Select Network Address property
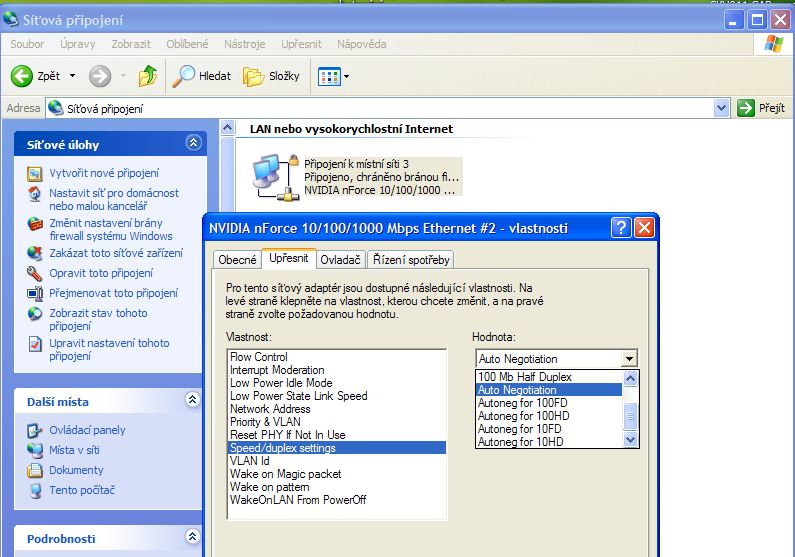 tap(337, 409)
